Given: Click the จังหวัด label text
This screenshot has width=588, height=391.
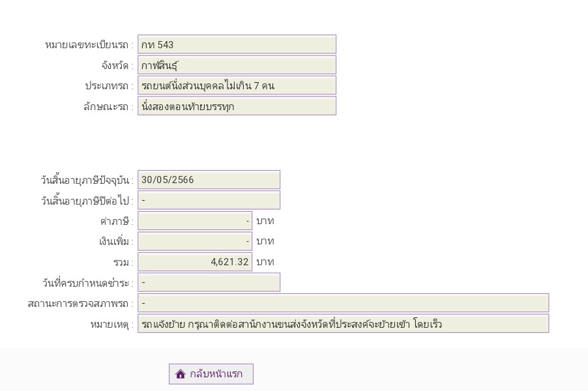Looking at the screenshot, I should click(116, 66).
